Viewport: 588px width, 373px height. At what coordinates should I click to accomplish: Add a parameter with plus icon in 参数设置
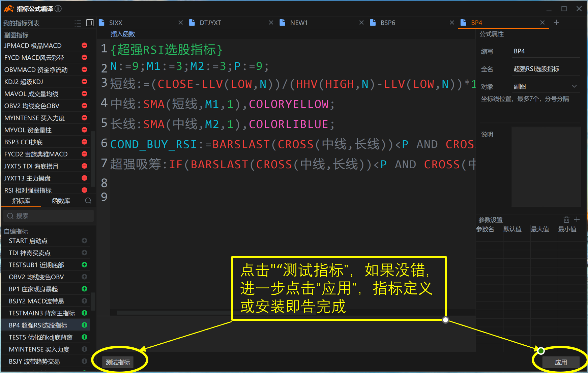(x=577, y=220)
